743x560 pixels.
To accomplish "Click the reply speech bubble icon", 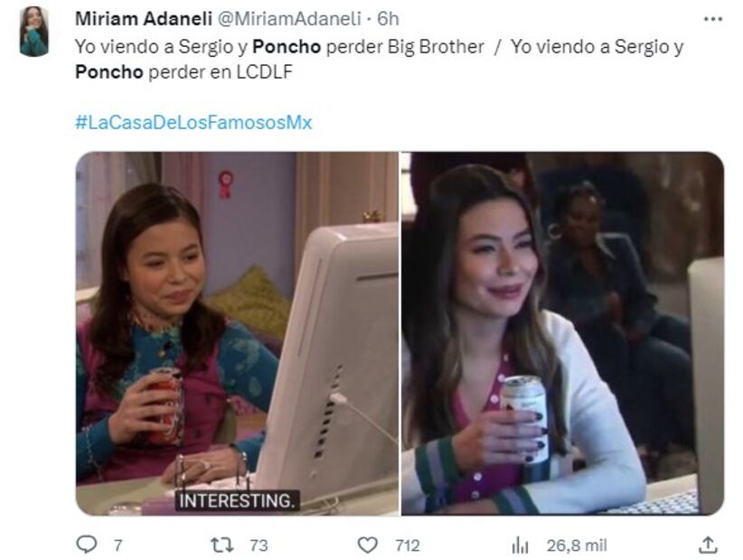I will tap(87, 545).
